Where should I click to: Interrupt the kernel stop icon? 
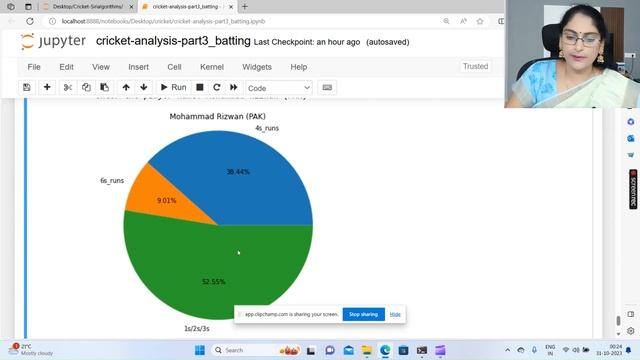[200, 87]
